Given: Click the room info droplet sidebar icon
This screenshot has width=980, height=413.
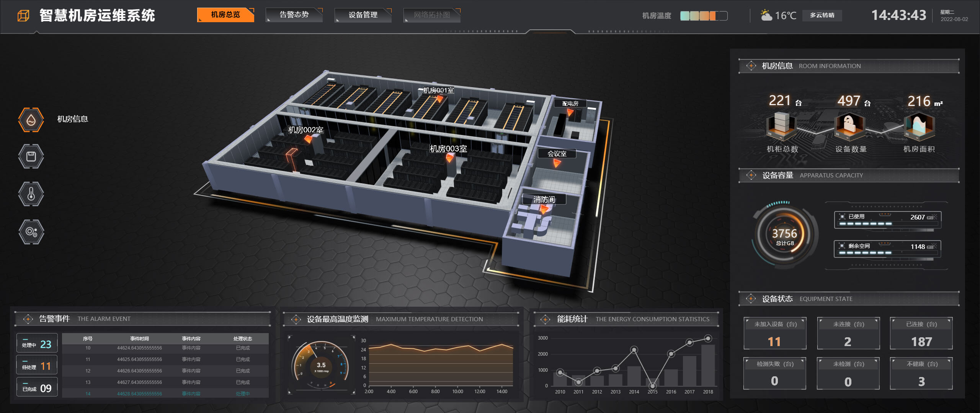Looking at the screenshot, I should coord(31,120).
